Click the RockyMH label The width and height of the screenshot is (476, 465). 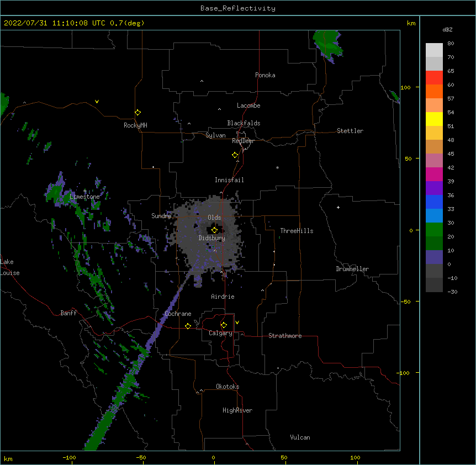(135, 125)
